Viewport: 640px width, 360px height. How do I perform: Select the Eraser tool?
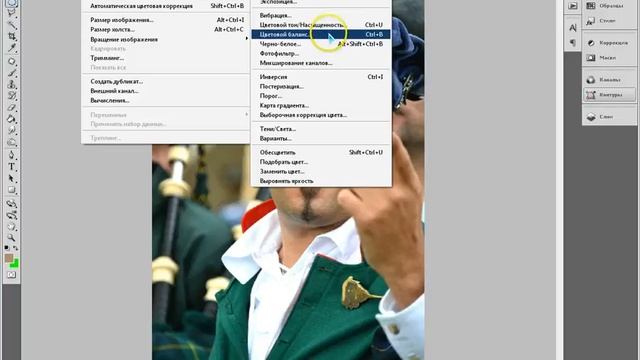tap(11, 108)
